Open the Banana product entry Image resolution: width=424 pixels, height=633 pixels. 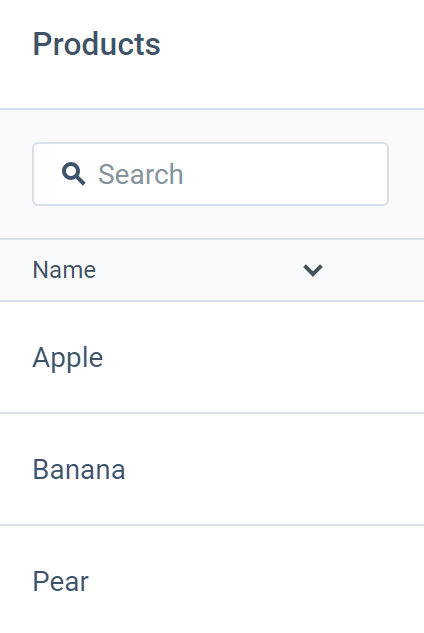(79, 470)
